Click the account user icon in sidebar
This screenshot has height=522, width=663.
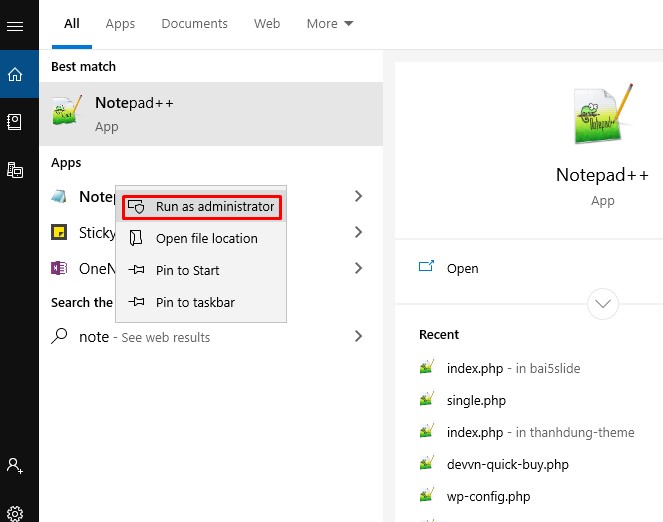click(15, 465)
